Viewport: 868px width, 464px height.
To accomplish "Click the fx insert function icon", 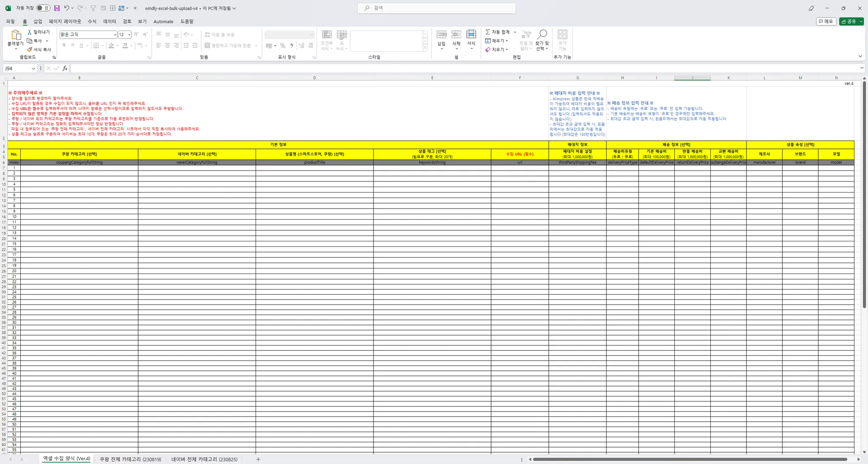I will click(x=65, y=68).
